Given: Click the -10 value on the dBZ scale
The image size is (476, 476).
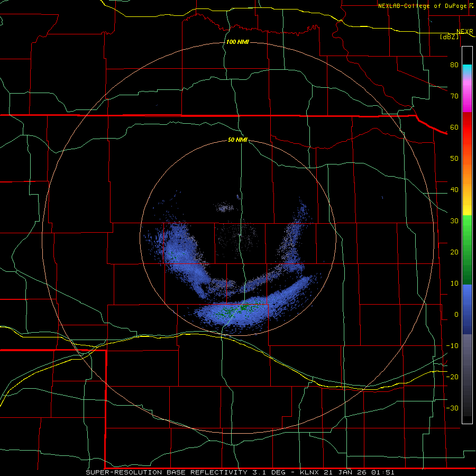Looking at the screenshot, I should click(452, 346).
